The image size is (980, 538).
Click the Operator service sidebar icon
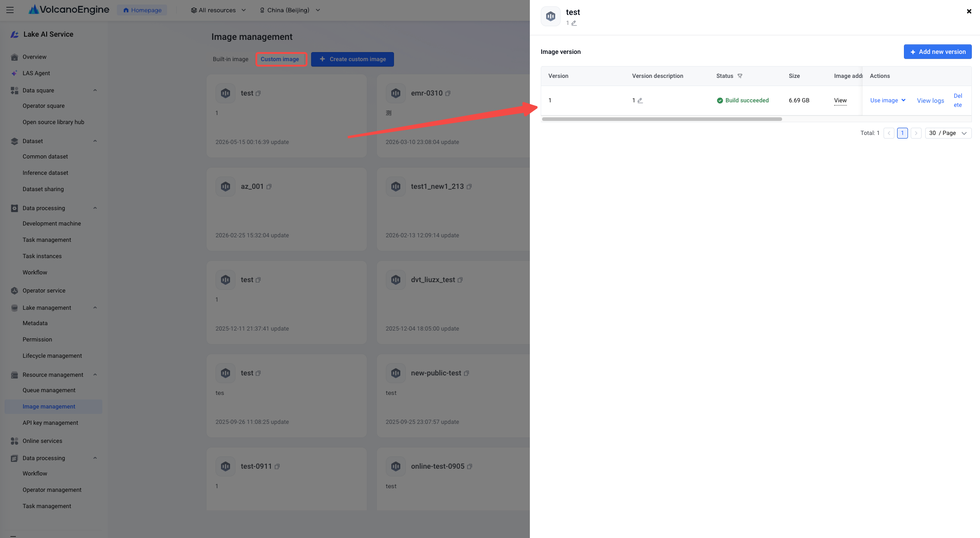(x=14, y=291)
